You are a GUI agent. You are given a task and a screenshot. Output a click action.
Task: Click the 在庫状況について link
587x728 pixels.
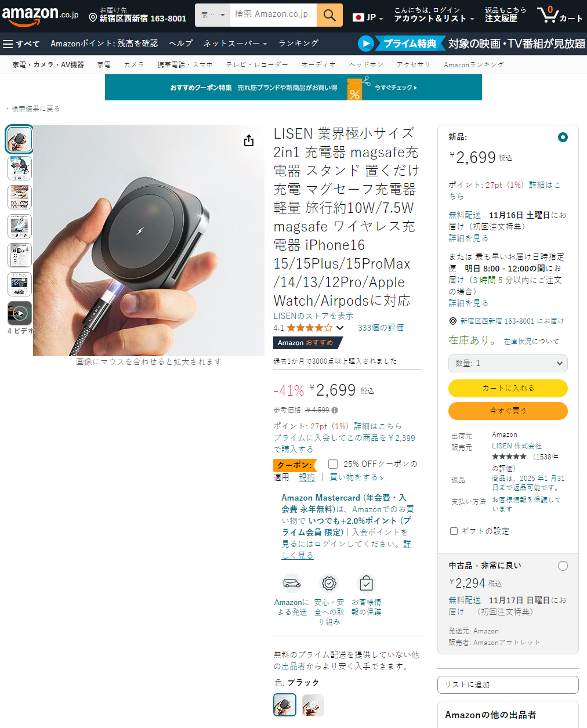(x=531, y=342)
